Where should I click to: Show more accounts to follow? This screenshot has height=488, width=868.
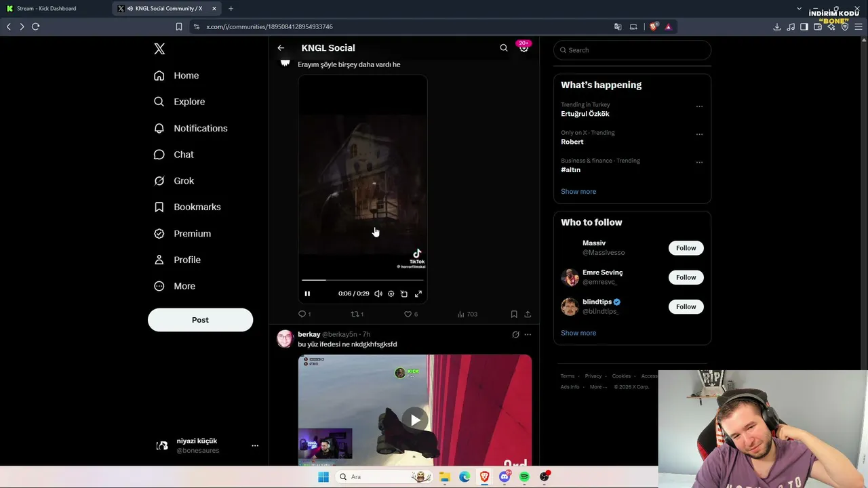click(578, 333)
